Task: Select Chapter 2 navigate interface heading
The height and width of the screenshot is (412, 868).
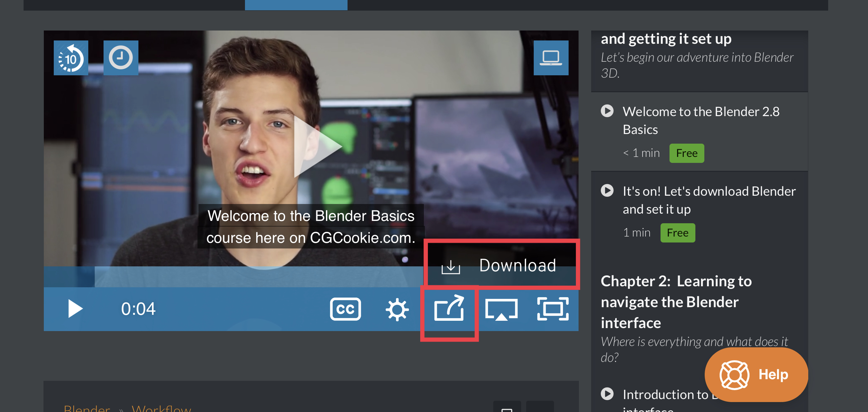Action: tap(676, 302)
